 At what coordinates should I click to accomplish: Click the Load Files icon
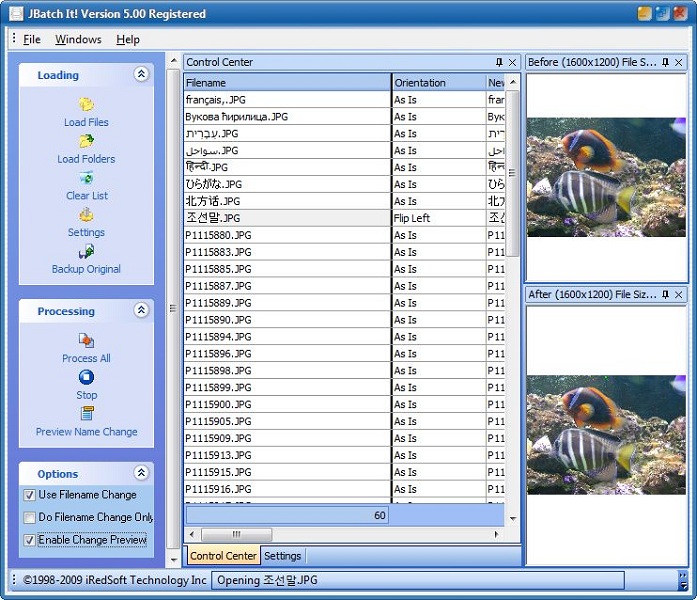[x=86, y=104]
